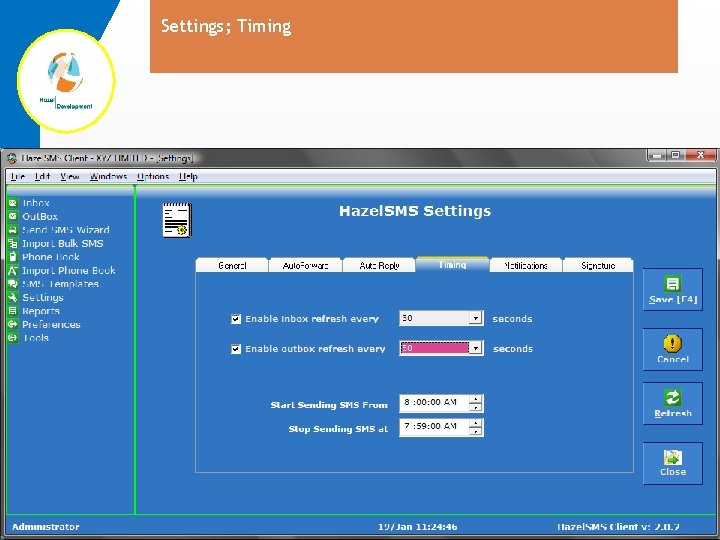Image resolution: width=720 pixels, height=540 pixels.
Task: Click the pink outbox refresh value field
Action: click(x=434, y=348)
